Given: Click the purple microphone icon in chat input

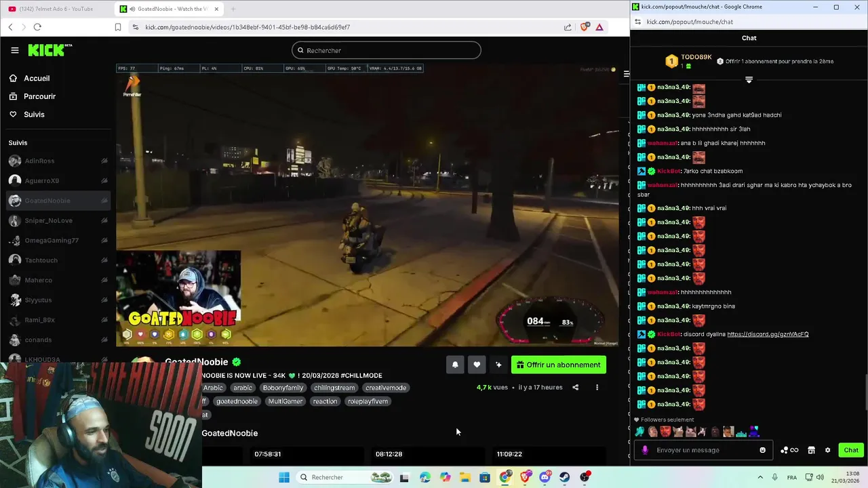Looking at the screenshot, I should coord(645,450).
